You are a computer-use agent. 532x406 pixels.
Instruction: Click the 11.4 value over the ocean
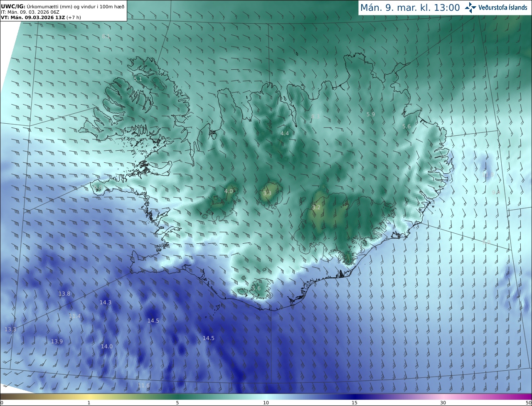(75, 316)
